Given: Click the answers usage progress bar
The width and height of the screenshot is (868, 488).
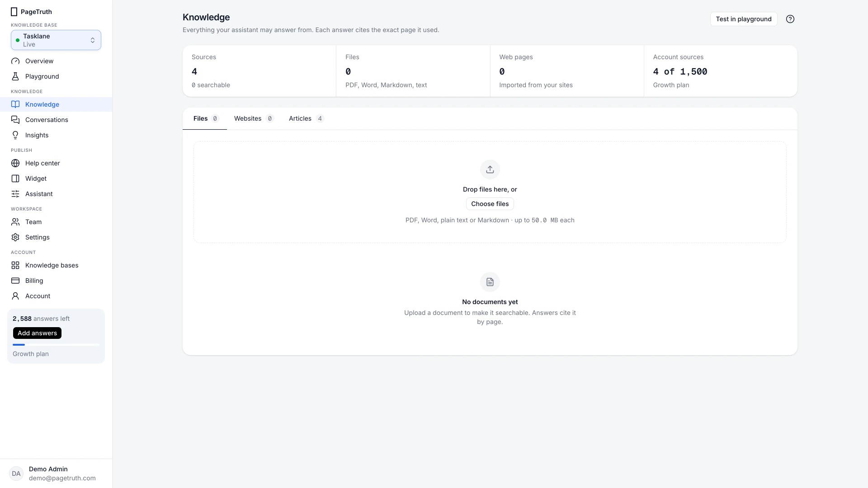Looking at the screenshot, I should (56, 345).
